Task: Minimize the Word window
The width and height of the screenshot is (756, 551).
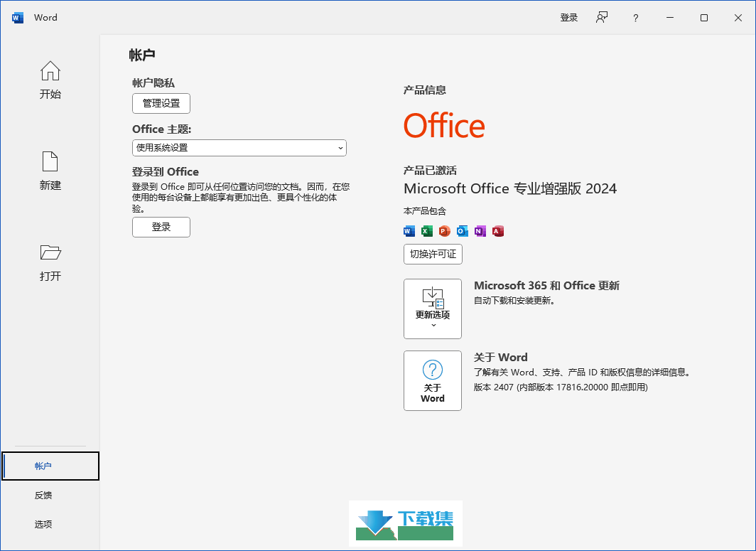Action: pos(670,18)
